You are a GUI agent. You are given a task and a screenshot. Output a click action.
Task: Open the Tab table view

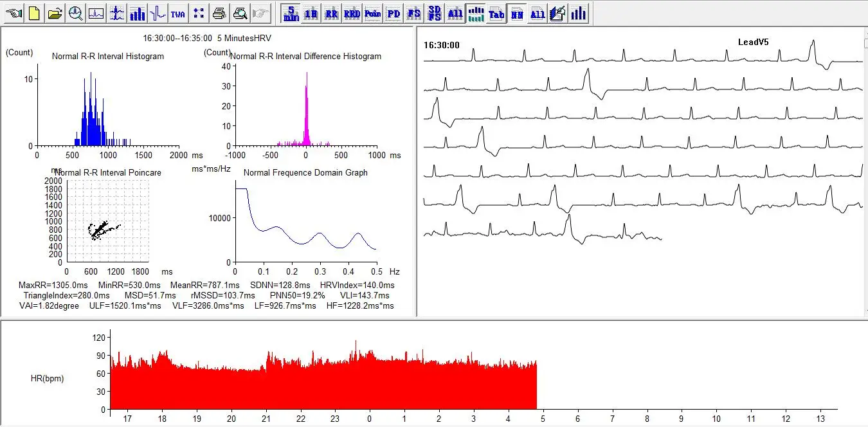coord(496,13)
